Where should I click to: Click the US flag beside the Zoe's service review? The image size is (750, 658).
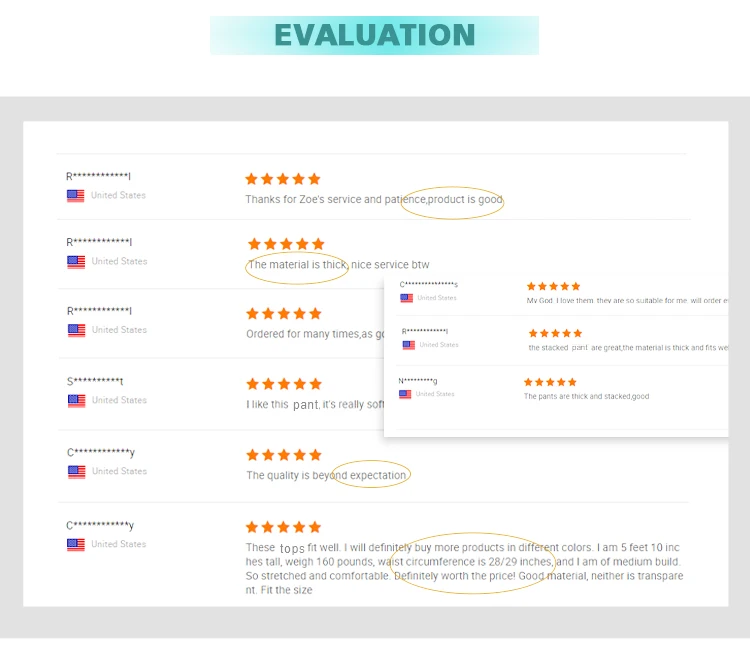pyautogui.click(x=75, y=196)
